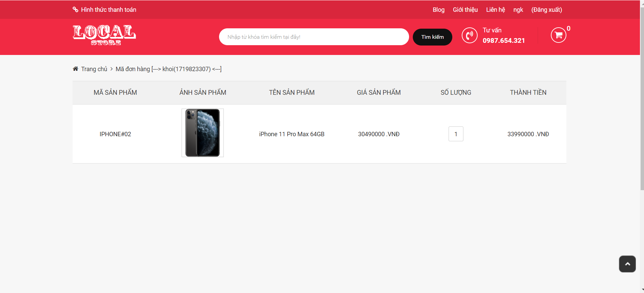Click the shopping cart icon

pos(558,35)
